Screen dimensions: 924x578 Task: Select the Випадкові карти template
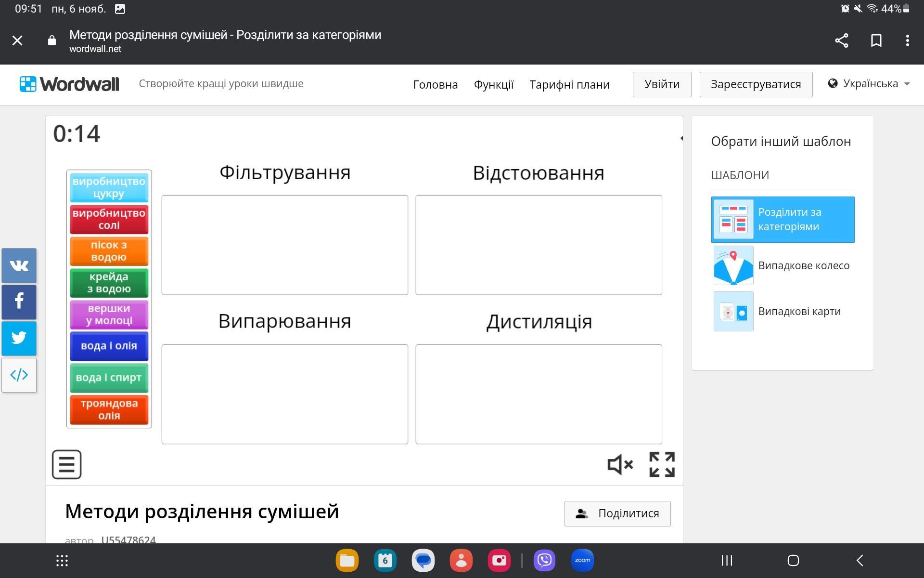tap(783, 311)
